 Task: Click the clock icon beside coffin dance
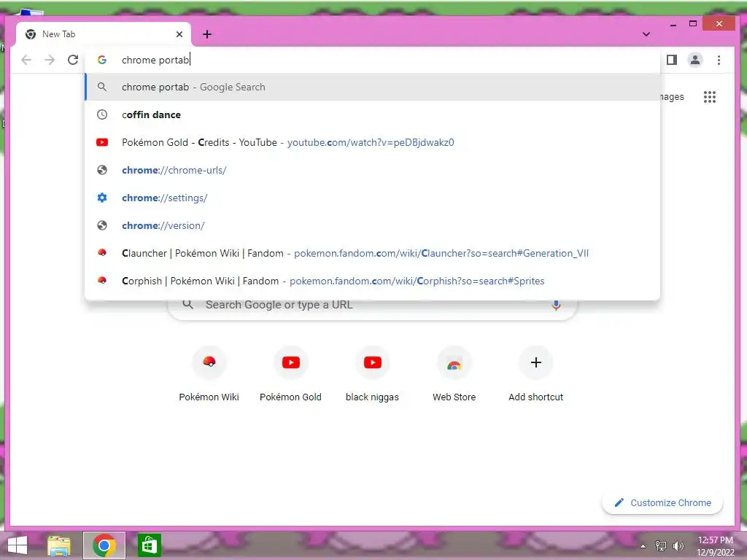coord(102,114)
